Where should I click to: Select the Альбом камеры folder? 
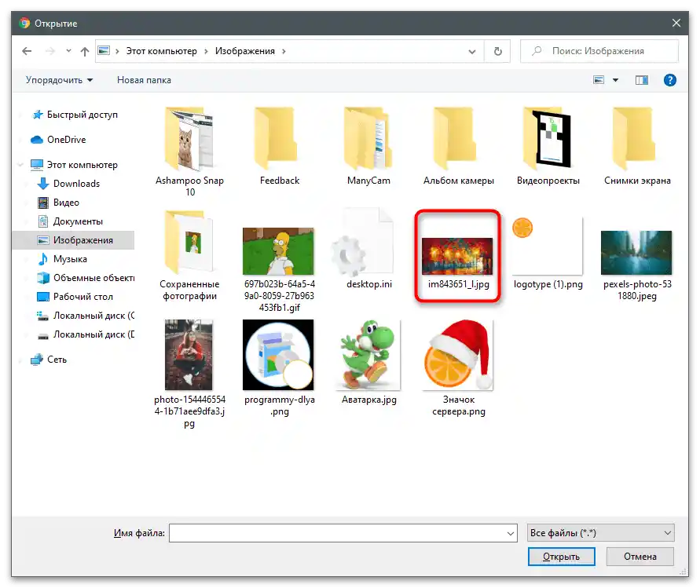(x=459, y=146)
